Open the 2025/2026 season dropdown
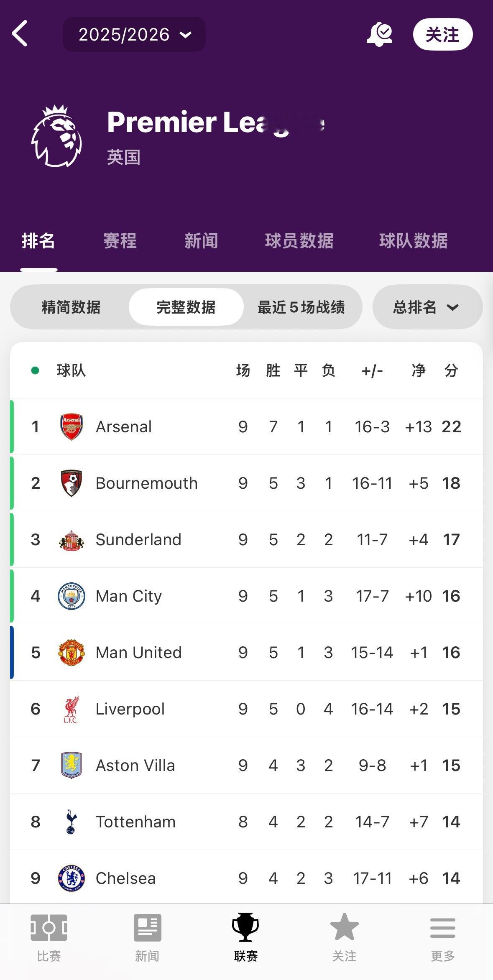Image resolution: width=493 pixels, height=980 pixels. 134,34
